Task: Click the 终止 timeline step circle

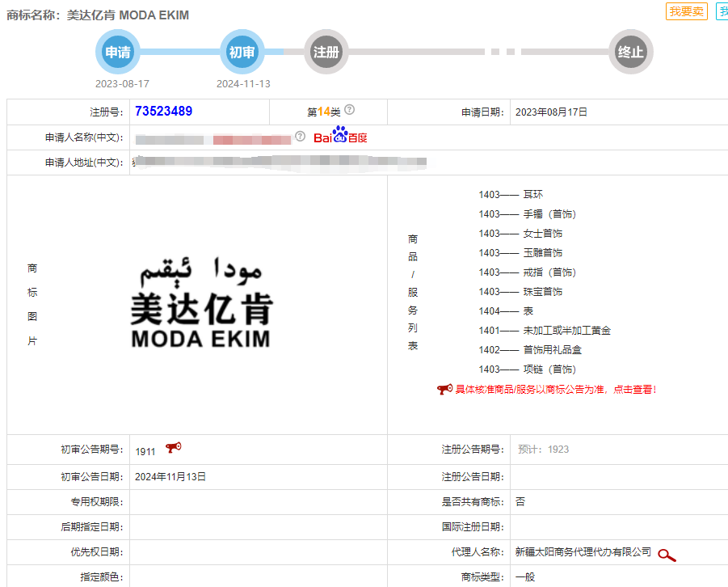Action: tap(630, 52)
